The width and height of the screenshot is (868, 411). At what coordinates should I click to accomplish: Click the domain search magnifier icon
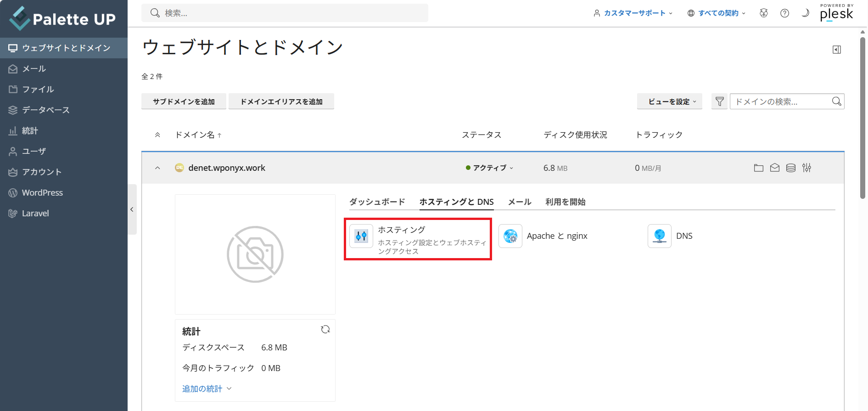(x=837, y=101)
